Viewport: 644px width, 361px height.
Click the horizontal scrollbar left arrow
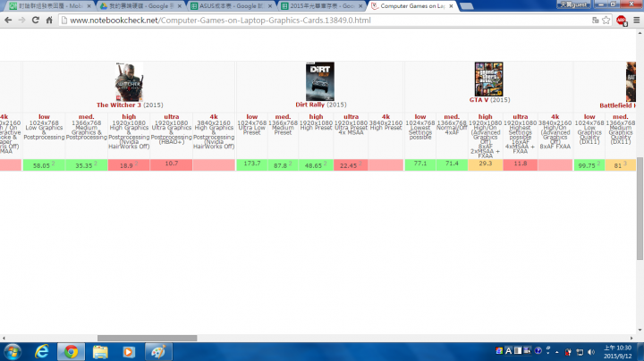tap(4, 338)
